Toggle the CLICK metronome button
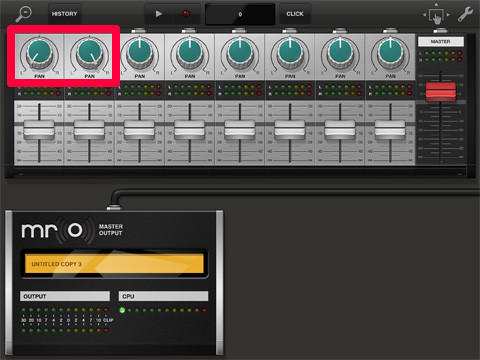Viewport: 480px width, 360px height. 295,14
